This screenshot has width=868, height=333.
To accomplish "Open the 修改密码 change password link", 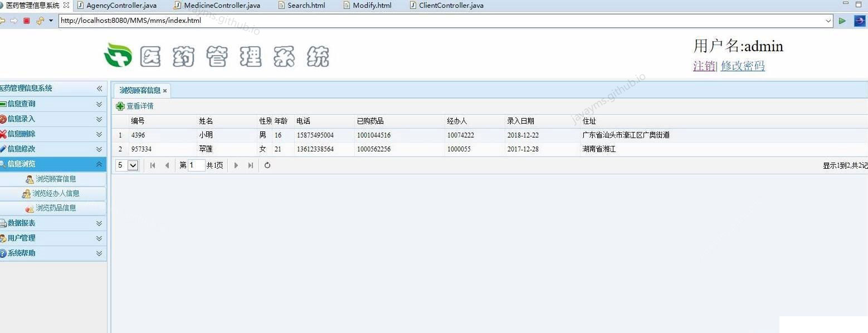I will click(x=743, y=66).
